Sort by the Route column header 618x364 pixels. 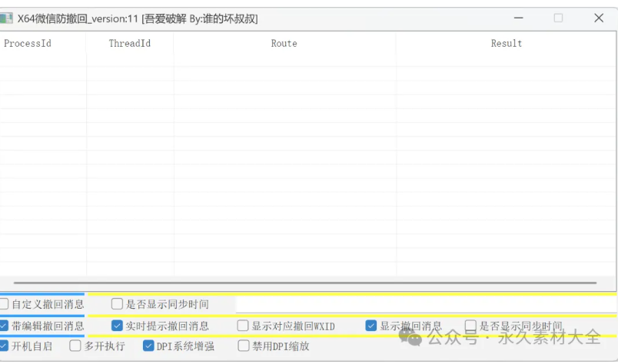coord(284,43)
